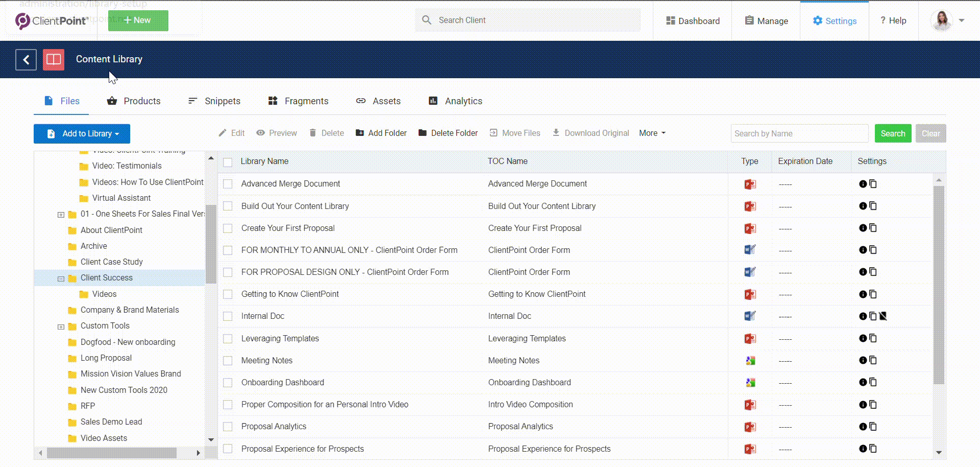Open Dashboard in top navigation
The width and height of the screenshot is (980, 467).
pyautogui.click(x=693, y=21)
